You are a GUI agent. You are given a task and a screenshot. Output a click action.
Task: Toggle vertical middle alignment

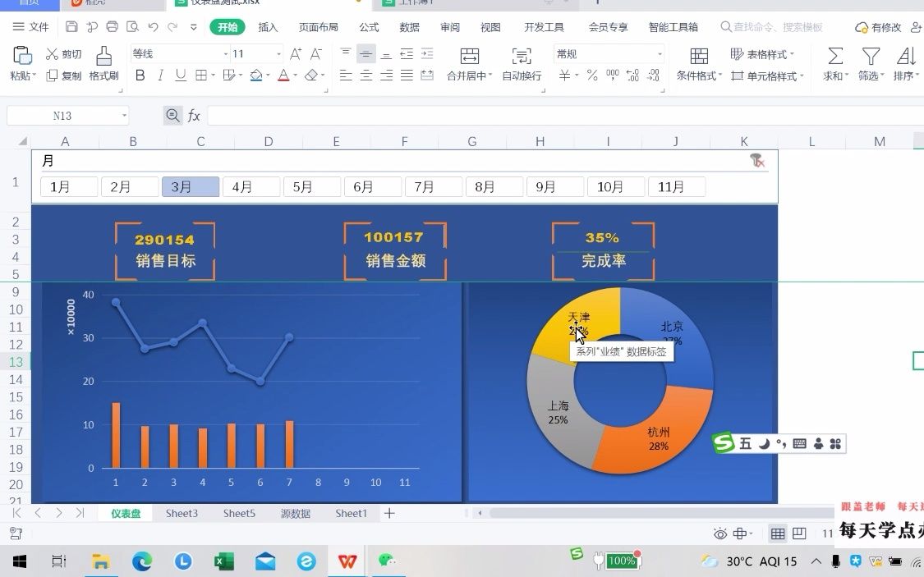click(x=366, y=54)
